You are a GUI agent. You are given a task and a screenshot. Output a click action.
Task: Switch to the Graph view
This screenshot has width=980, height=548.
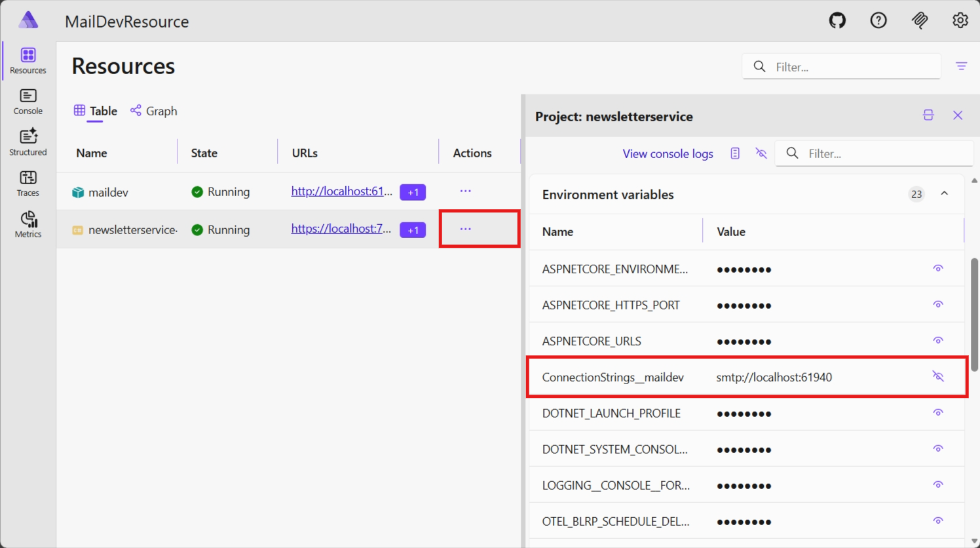tap(153, 111)
